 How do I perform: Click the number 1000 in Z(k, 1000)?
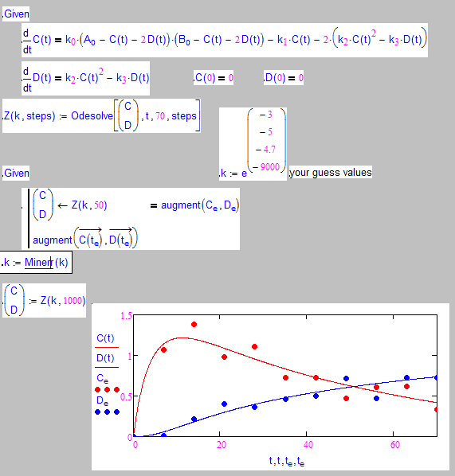pyautogui.click(x=73, y=301)
